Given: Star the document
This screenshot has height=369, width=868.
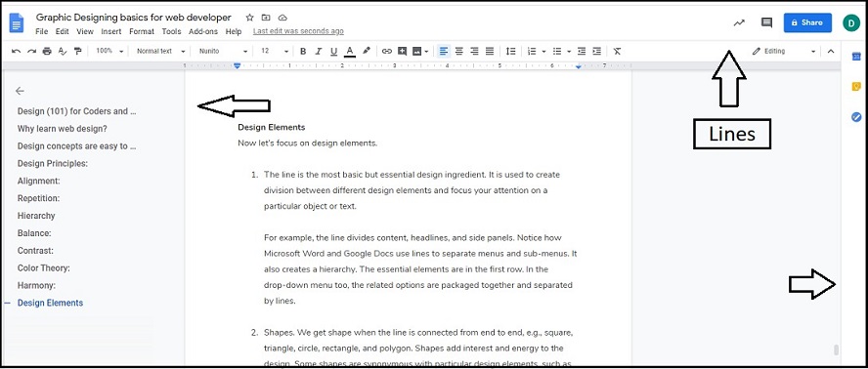Looking at the screenshot, I should point(249,18).
